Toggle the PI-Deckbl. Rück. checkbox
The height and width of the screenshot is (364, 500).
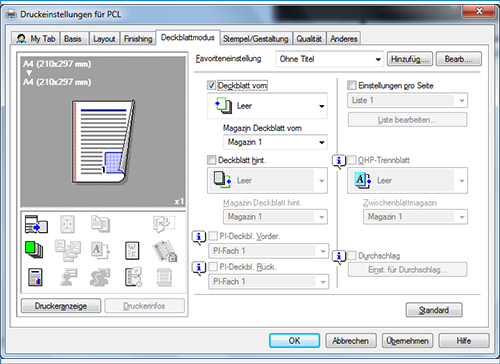tap(213, 267)
